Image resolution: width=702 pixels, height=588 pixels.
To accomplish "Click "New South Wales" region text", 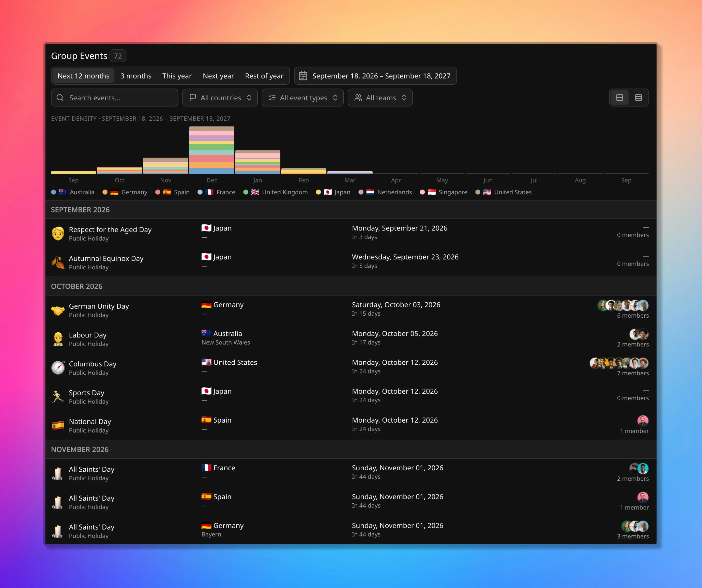I will click(226, 342).
